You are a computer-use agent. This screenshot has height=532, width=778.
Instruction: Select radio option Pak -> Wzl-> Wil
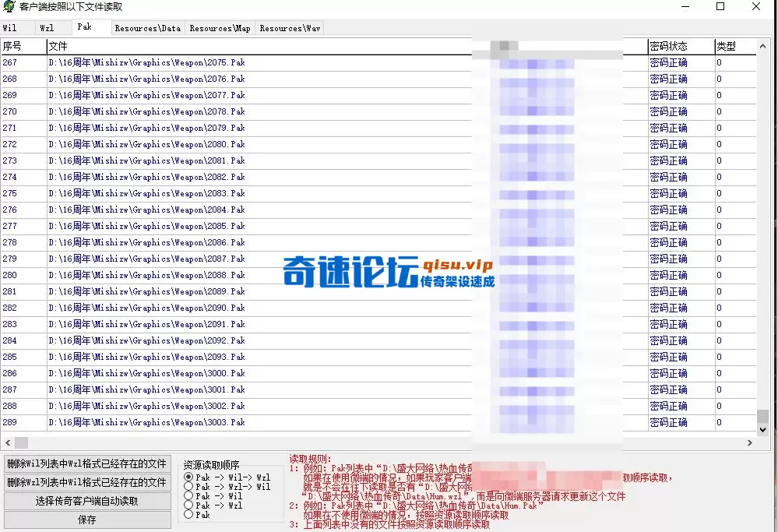click(x=188, y=486)
